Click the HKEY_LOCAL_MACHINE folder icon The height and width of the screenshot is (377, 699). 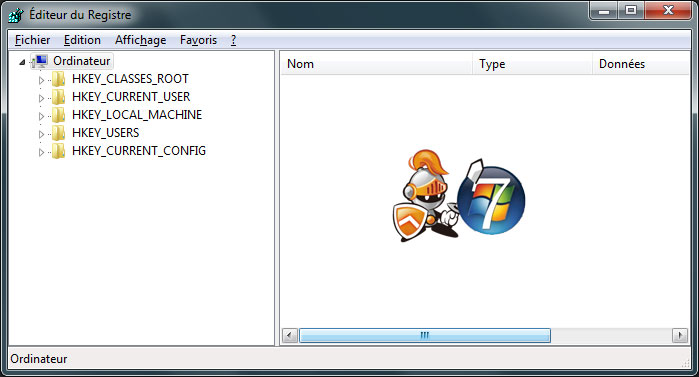[58, 115]
